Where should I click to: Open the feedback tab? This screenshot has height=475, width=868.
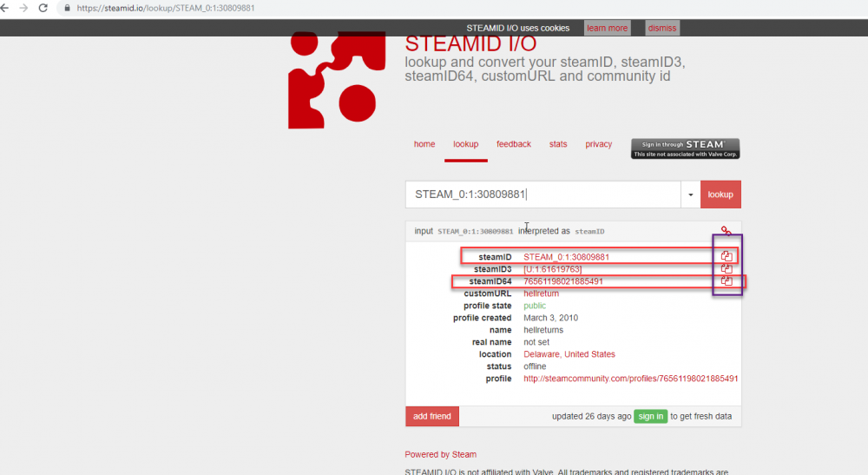point(513,144)
